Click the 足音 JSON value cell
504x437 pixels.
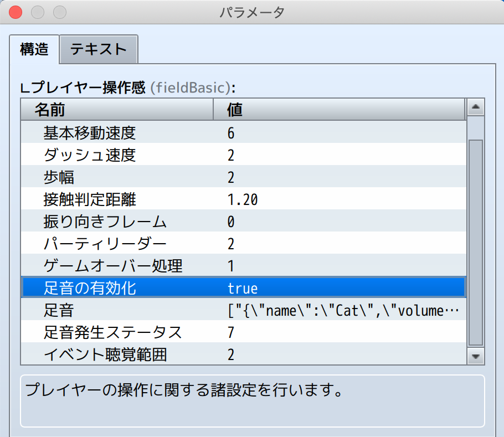point(343,311)
